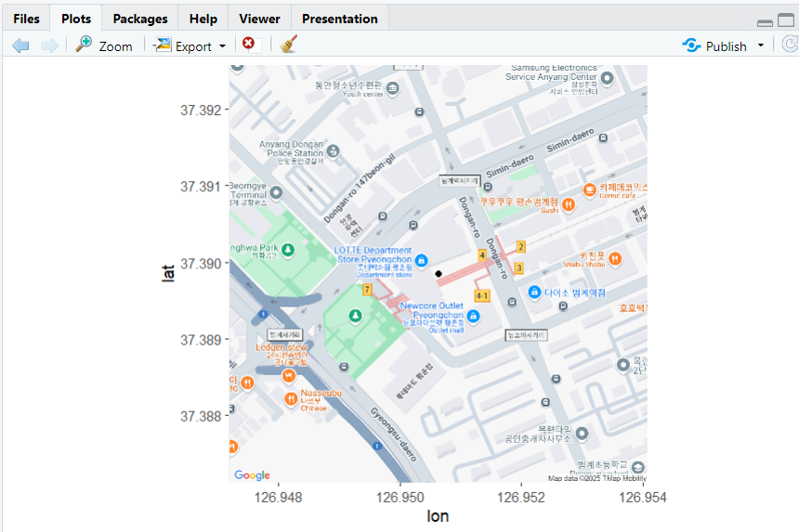Go to previous plot with back arrow
799x532 pixels.
click(x=20, y=45)
